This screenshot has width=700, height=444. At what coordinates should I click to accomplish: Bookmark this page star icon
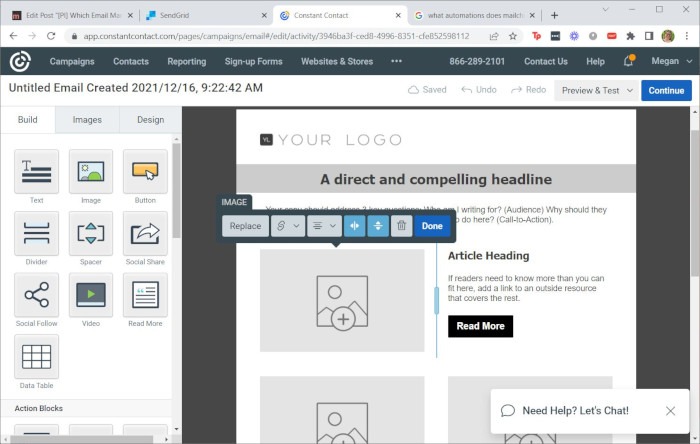click(512, 36)
